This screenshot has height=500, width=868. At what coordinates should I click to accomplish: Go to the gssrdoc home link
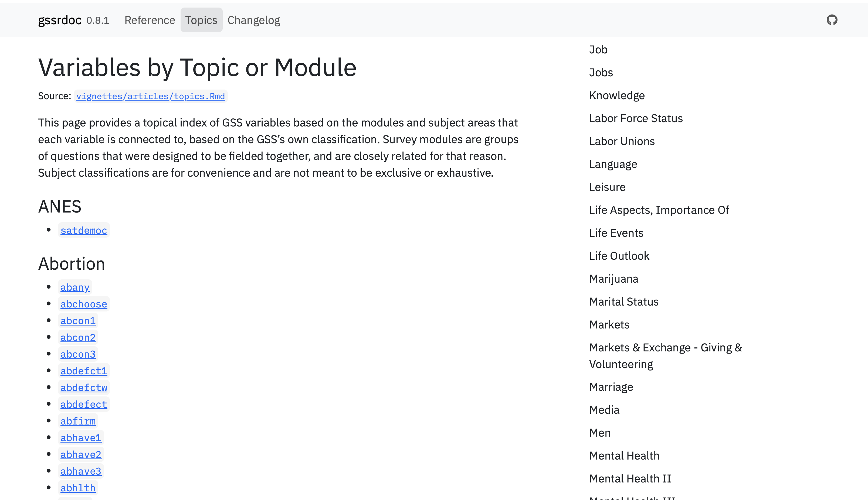60,20
